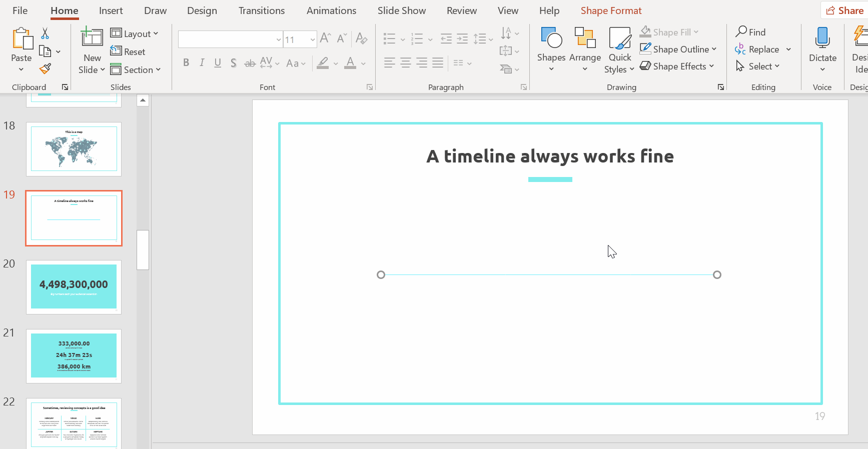Click the Share button
Viewport: 868px width, 449px height.
pos(844,10)
